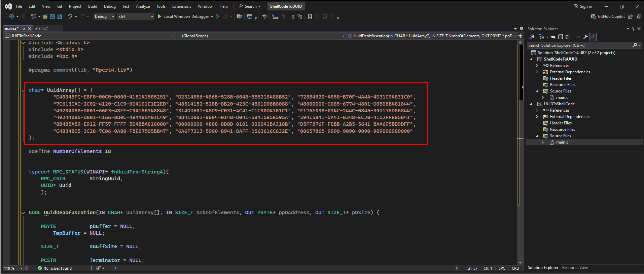644x274 pixels.
Task: Toggle auto hide pin for Solution Explorer
Action: click(x=633, y=29)
